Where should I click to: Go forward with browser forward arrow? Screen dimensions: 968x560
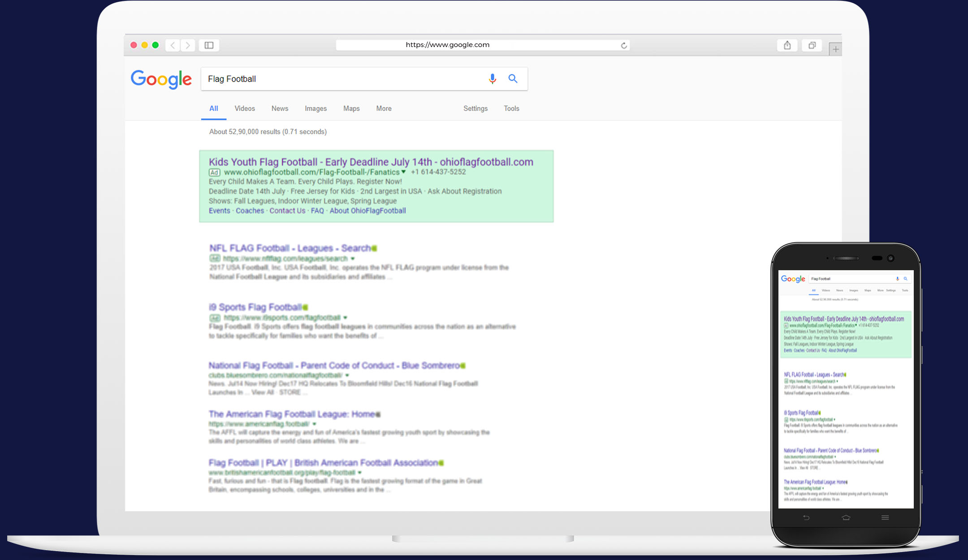click(x=188, y=45)
